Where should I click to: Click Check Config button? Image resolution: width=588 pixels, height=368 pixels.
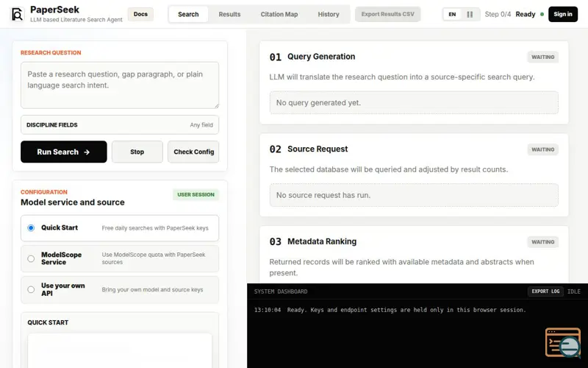click(193, 152)
